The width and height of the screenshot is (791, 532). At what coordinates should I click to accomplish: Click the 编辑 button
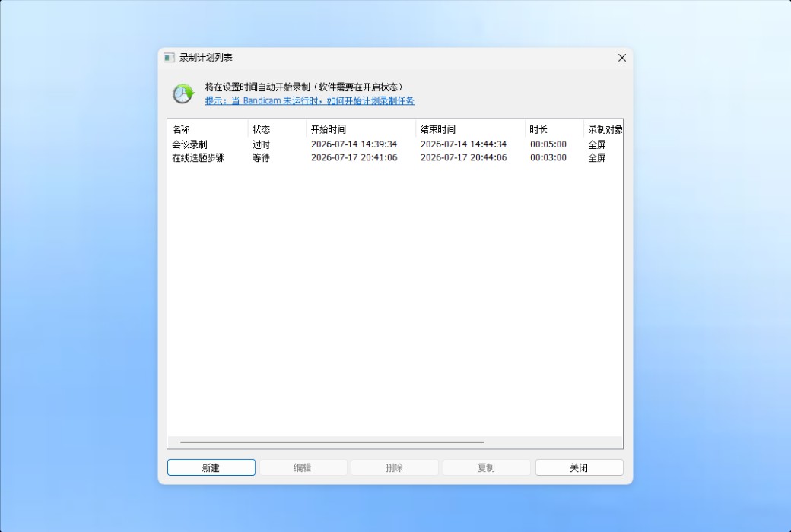click(x=303, y=467)
